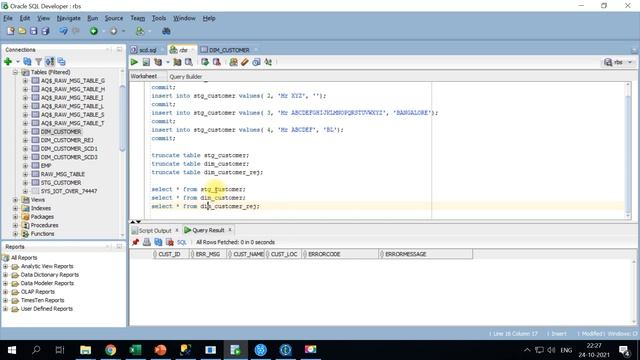Click the Commit icon in worksheet toolbar
The height and width of the screenshot is (360, 640).
(x=205, y=62)
